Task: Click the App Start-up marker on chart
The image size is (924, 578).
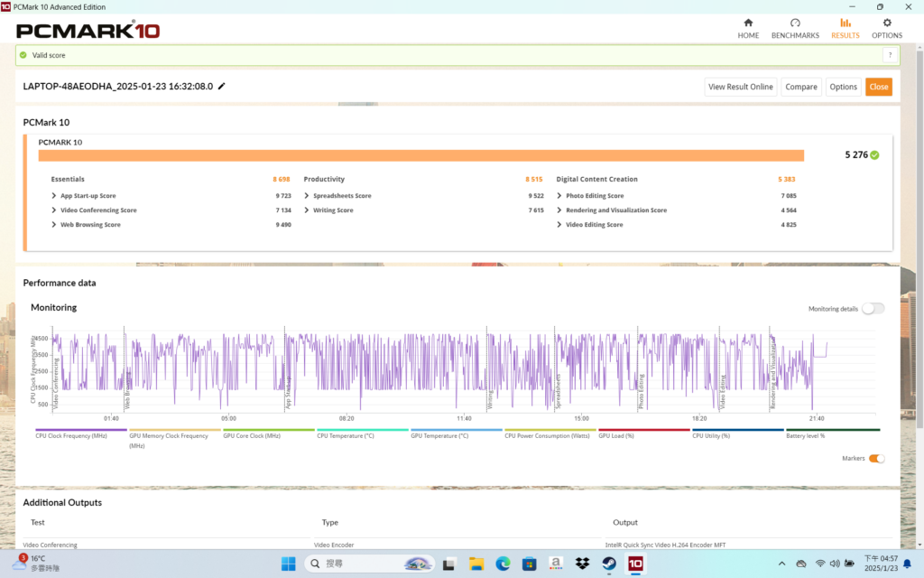Action: pos(288,391)
